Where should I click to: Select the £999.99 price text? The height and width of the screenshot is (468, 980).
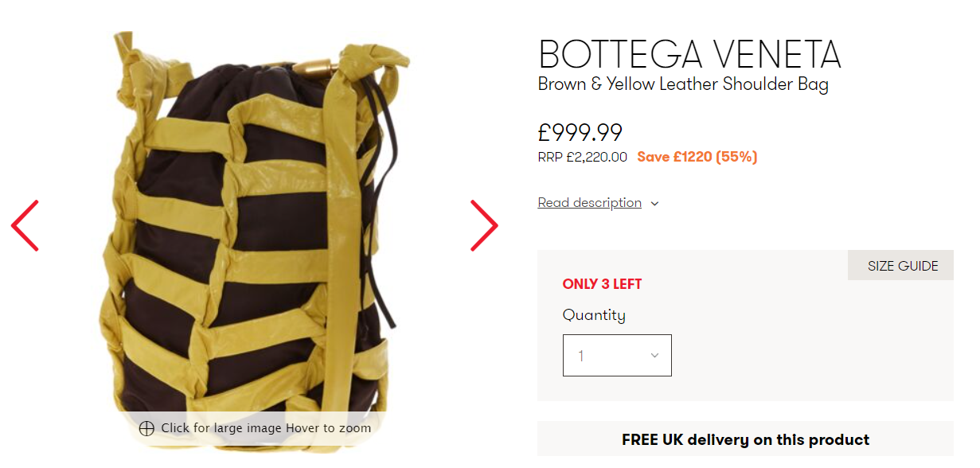click(580, 132)
